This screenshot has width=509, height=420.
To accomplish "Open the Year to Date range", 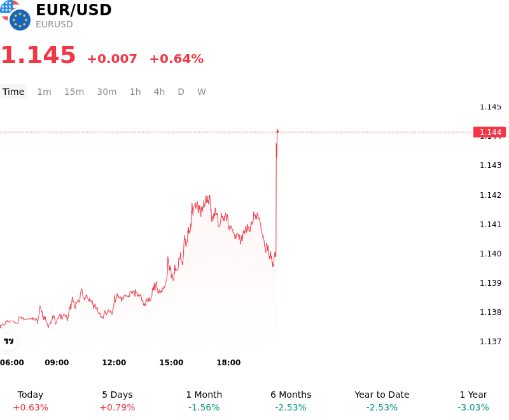I will point(382,401).
